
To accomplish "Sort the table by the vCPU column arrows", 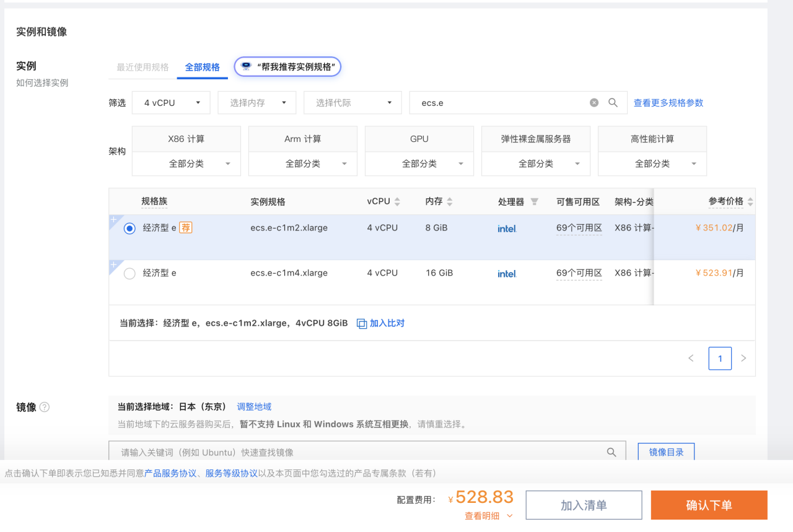I will (397, 202).
